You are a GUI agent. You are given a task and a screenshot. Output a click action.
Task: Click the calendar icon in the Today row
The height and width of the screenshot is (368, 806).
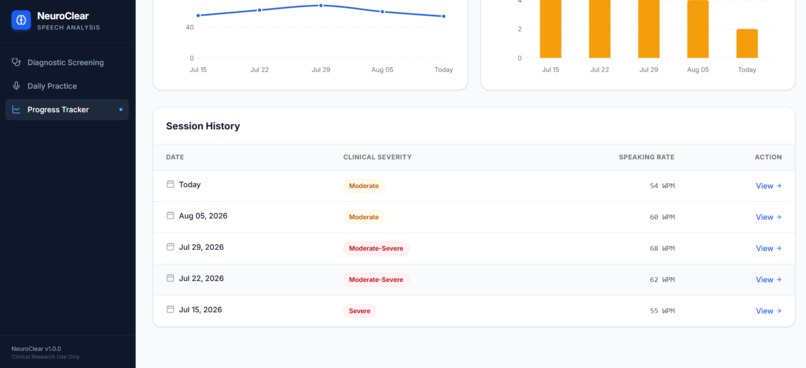(170, 184)
